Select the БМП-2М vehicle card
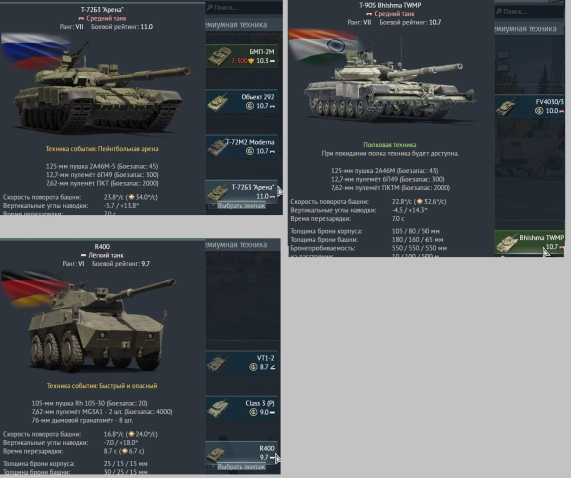Image resolution: width=571 pixels, height=478 pixels. click(x=241, y=56)
